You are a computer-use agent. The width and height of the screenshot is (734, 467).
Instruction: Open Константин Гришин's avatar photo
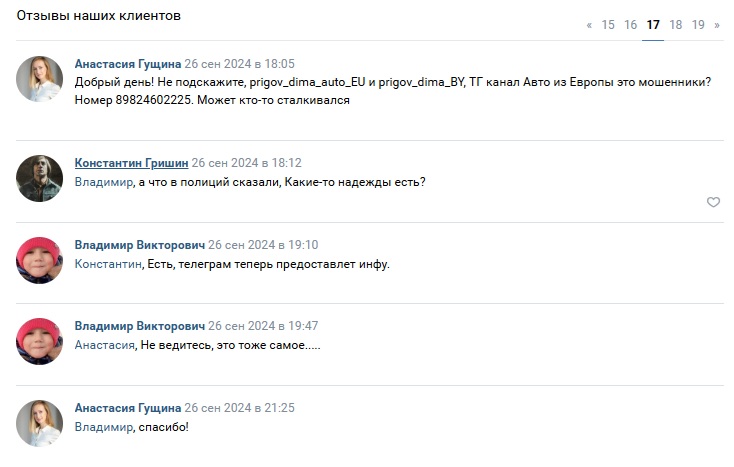[x=40, y=178]
